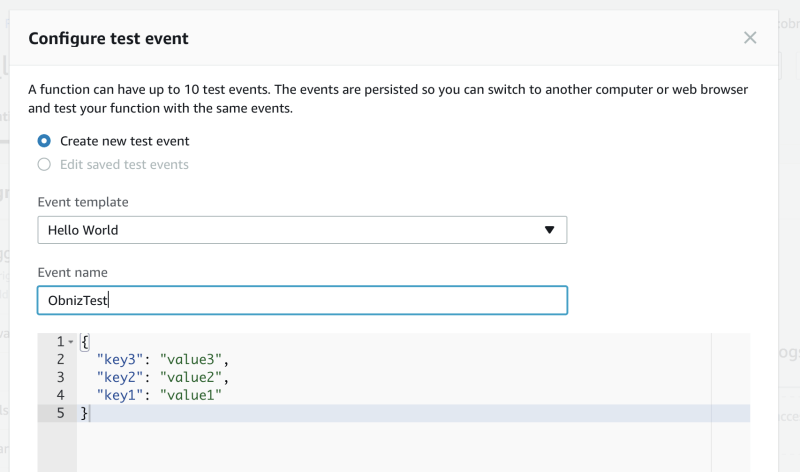Open the Event template Hello World dropdown
Screen dimensions: 800x472
(x=302, y=230)
